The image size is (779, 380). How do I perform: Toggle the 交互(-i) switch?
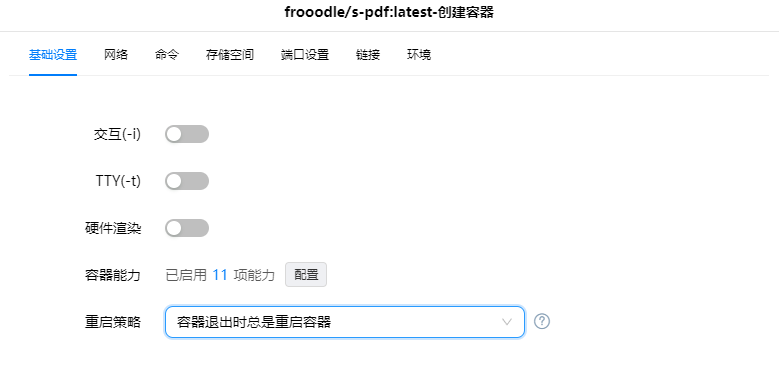(x=187, y=134)
